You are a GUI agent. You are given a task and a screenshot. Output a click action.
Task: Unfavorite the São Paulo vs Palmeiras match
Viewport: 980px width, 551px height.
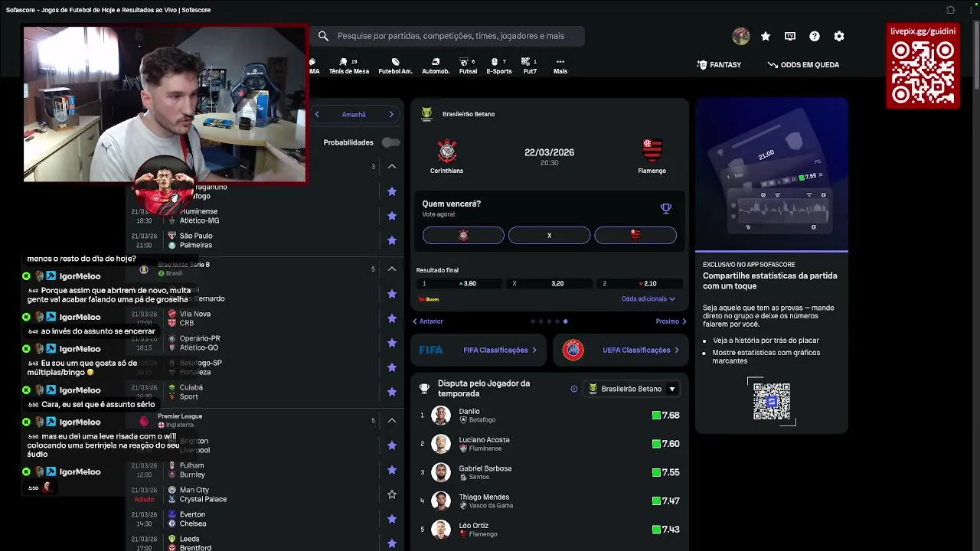pos(392,240)
